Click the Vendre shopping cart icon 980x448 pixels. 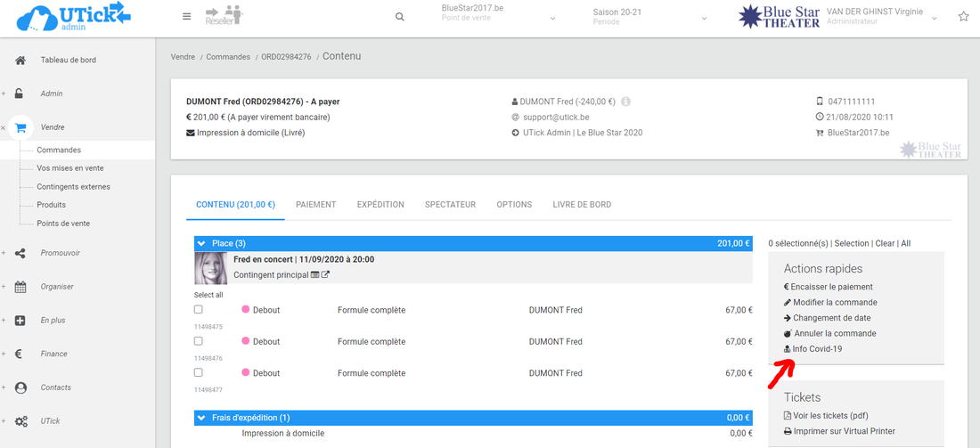(20, 127)
